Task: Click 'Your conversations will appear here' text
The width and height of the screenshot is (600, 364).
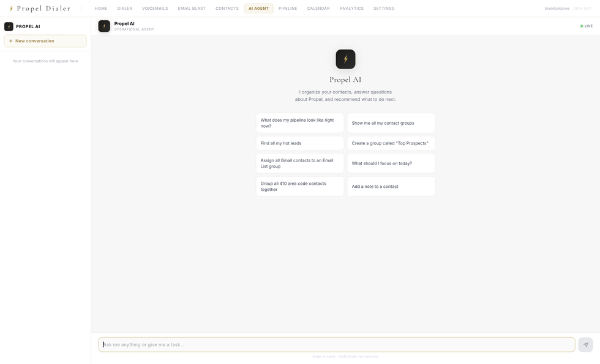Action: (x=45, y=61)
